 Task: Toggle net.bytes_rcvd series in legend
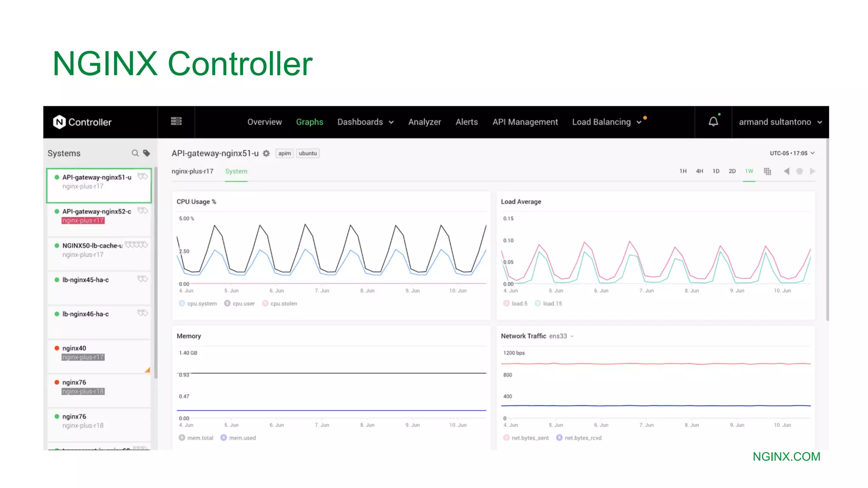(579, 438)
